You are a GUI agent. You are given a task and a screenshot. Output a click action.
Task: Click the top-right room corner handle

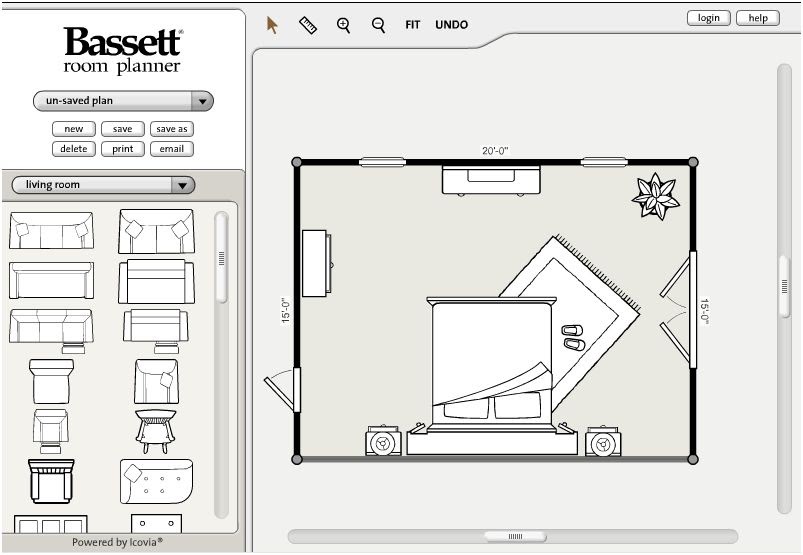point(693,162)
